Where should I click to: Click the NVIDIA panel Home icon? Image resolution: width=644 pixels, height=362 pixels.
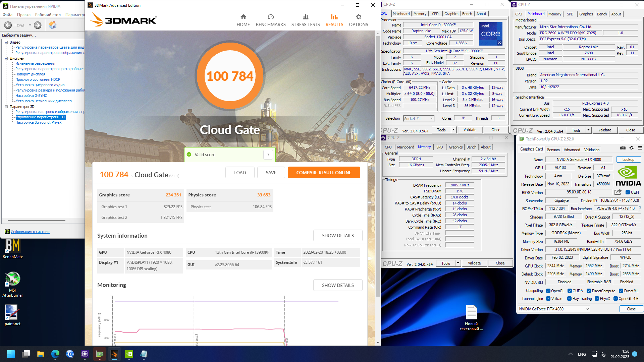click(x=53, y=25)
